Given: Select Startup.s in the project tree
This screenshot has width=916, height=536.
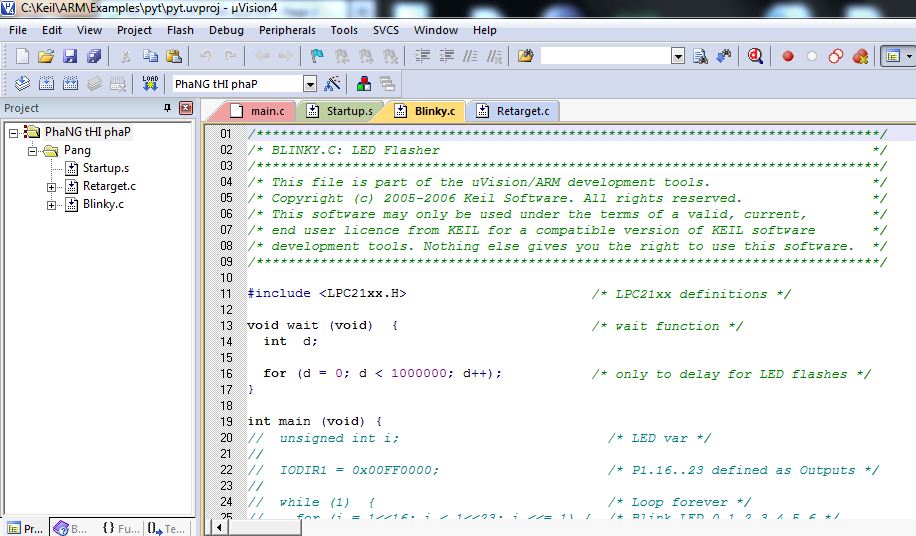Looking at the screenshot, I should [x=106, y=168].
